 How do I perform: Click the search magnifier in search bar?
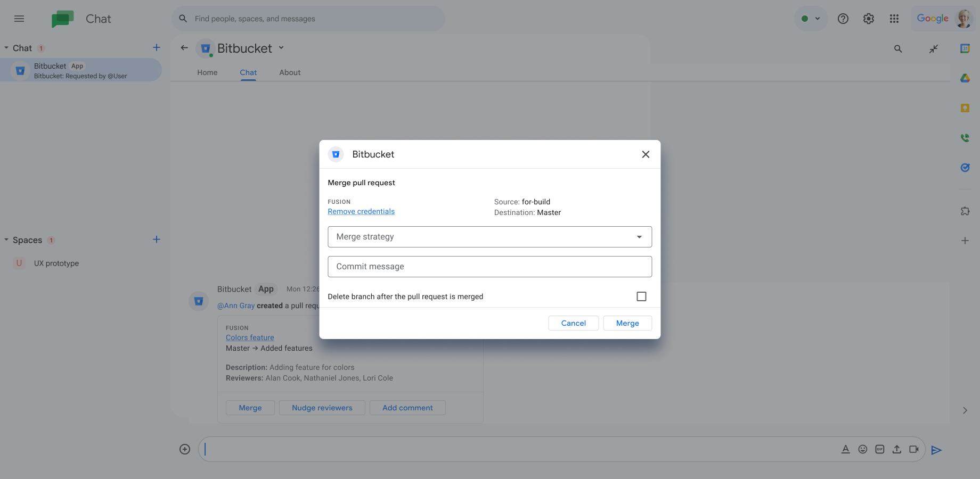pos(183,19)
